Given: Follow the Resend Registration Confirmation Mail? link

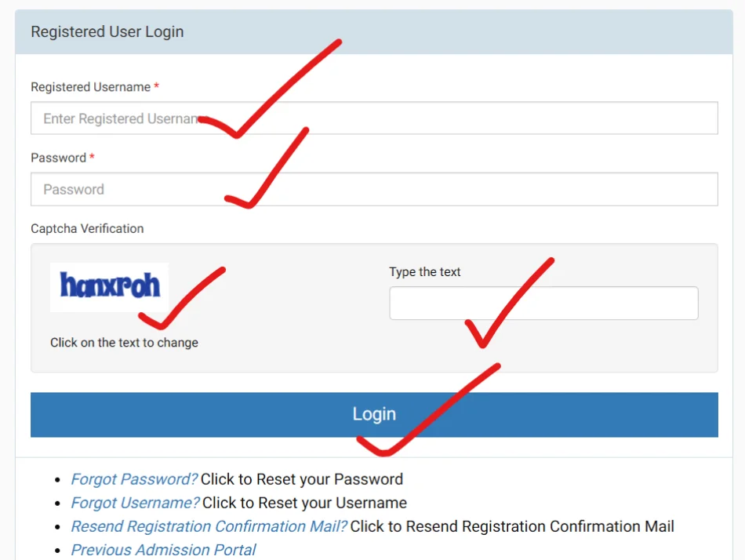Looking at the screenshot, I should 209,527.
